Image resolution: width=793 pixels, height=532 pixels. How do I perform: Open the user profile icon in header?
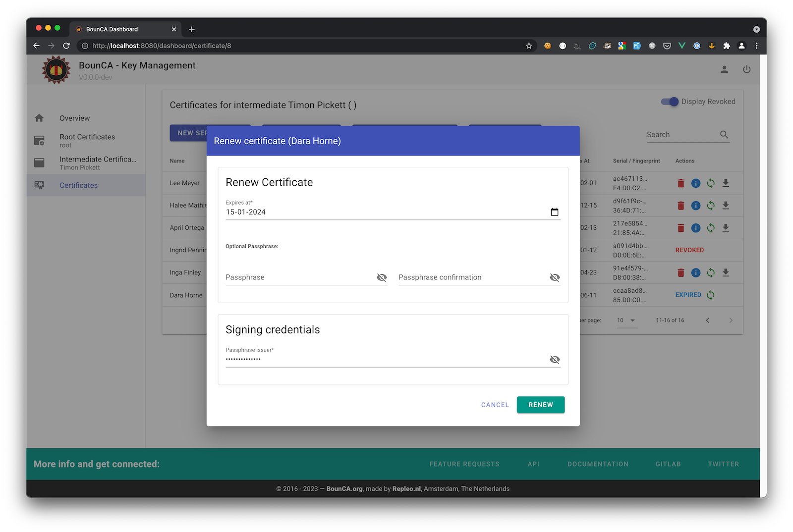pos(724,69)
